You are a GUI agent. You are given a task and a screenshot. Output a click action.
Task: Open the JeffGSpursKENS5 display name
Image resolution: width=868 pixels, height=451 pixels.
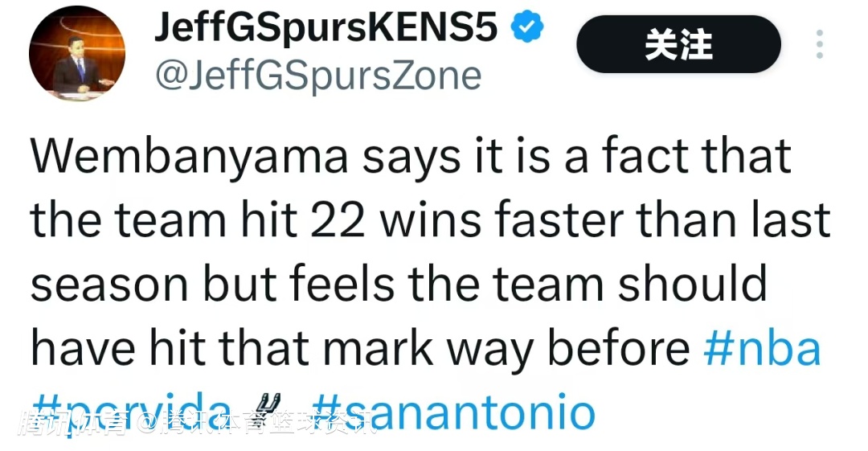click(x=325, y=30)
